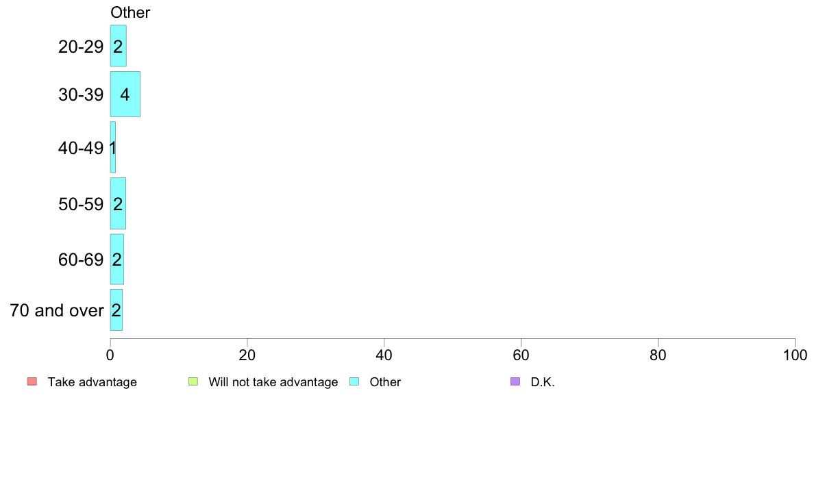Click the 20-29 age group bar

pos(118,46)
